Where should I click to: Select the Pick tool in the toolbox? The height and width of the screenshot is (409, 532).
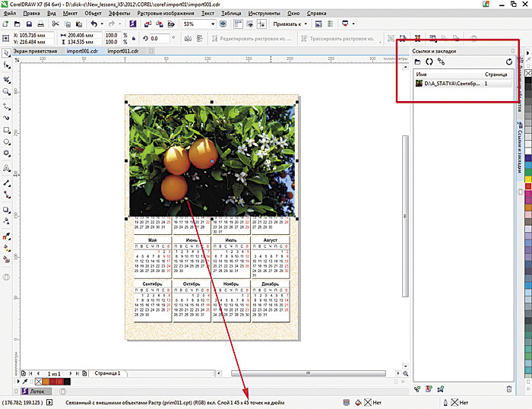(7, 54)
